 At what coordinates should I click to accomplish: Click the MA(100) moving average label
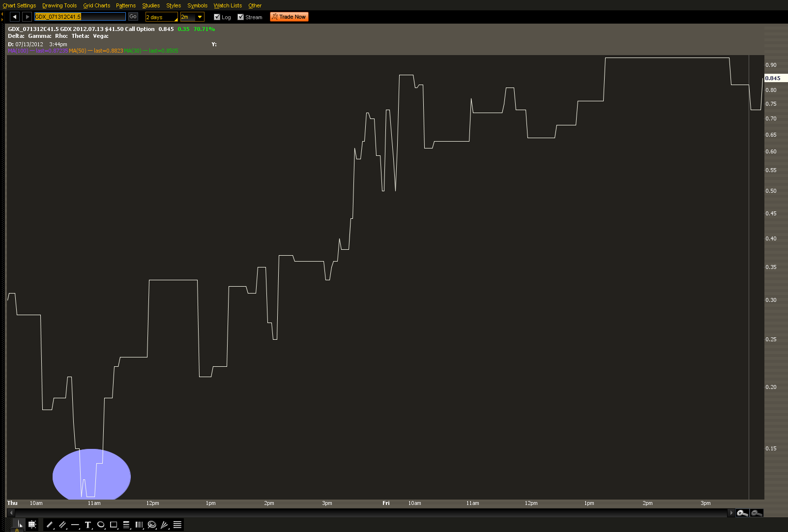click(x=38, y=51)
